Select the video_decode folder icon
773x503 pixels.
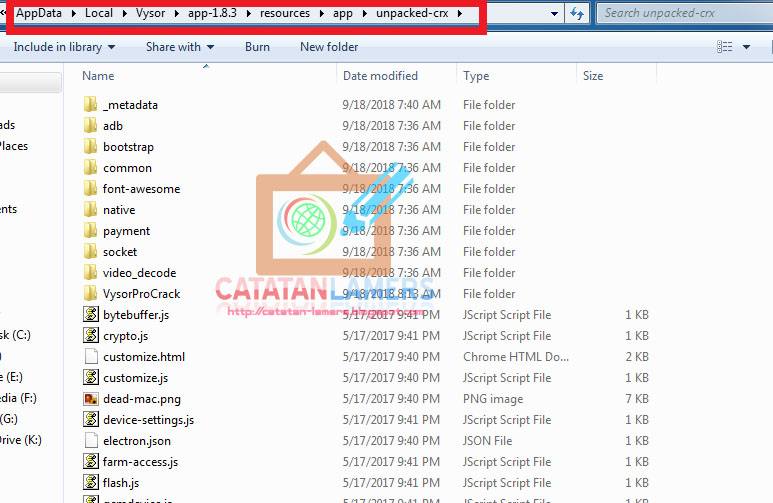point(90,272)
